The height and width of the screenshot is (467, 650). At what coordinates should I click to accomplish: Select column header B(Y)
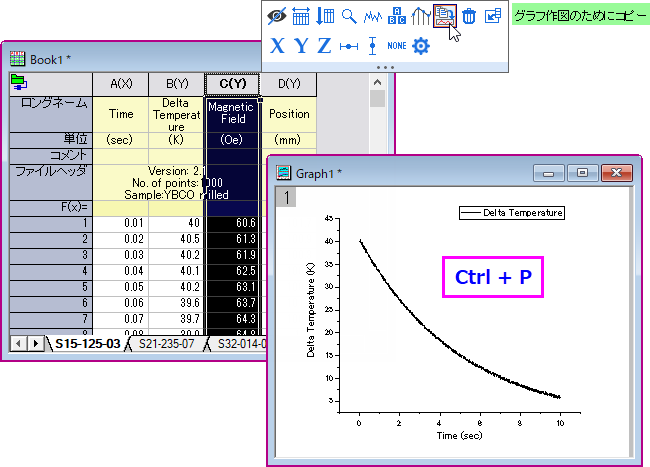click(177, 84)
